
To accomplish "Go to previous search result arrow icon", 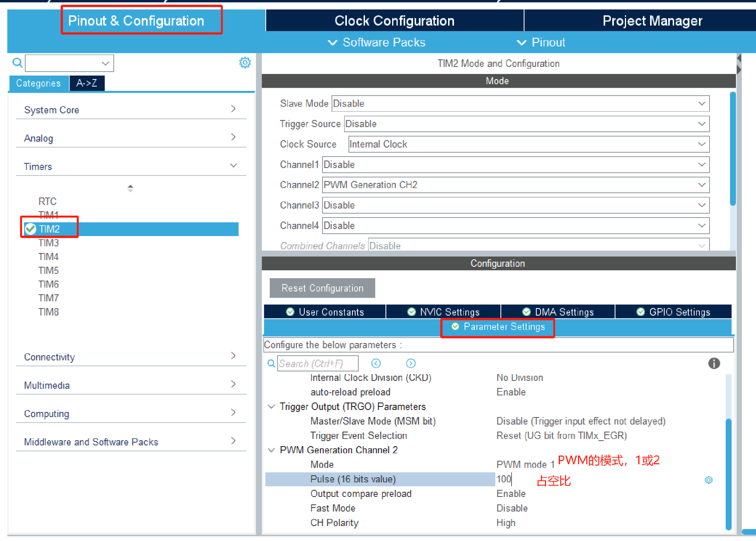I will coord(376,363).
